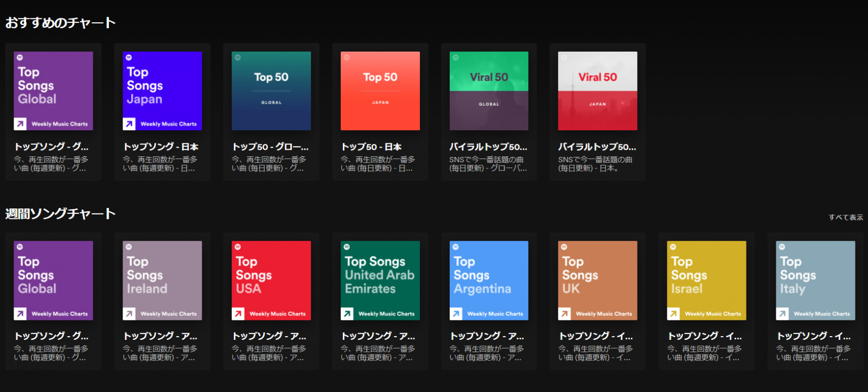
Task: Click the arrow icon on Top Songs Israel cover
Action: [x=674, y=313]
